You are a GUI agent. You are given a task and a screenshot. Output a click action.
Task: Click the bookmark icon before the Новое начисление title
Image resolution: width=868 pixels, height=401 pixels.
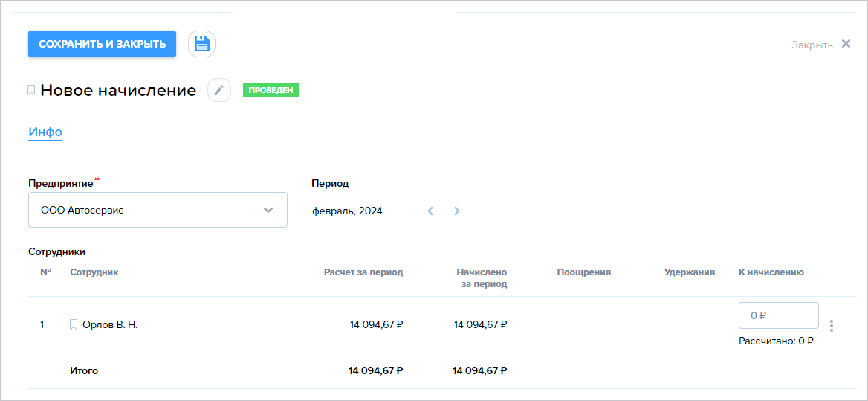[31, 90]
